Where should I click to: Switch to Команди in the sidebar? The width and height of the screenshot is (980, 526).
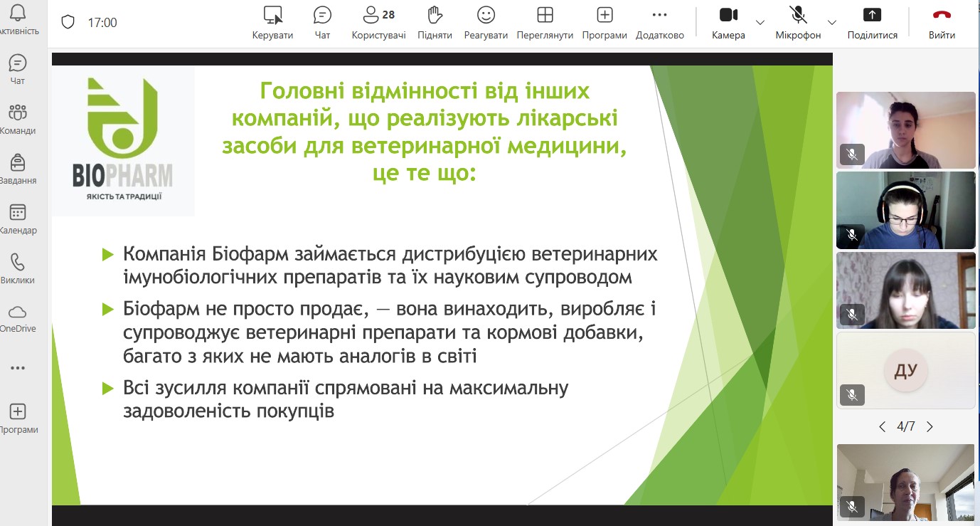[18, 120]
